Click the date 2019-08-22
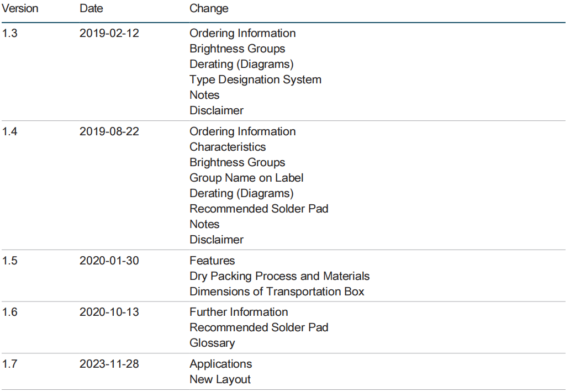The height and width of the screenshot is (392, 570). pos(109,131)
